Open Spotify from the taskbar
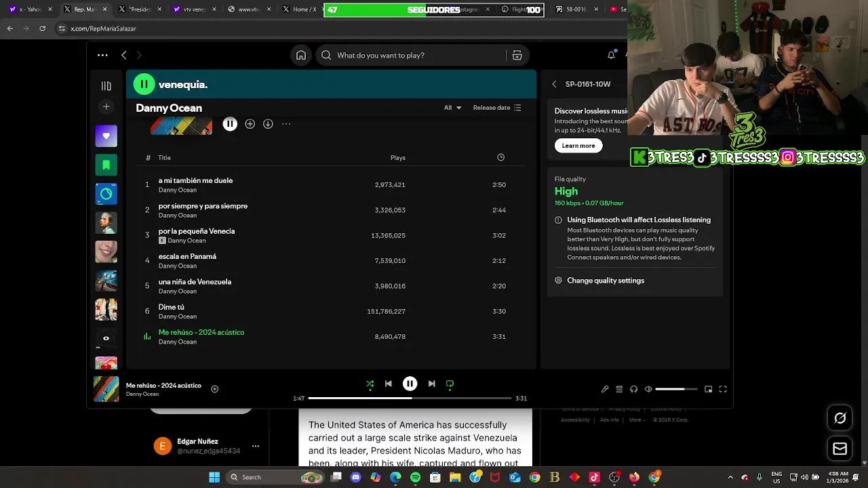 pyautogui.click(x=416, y=477)
